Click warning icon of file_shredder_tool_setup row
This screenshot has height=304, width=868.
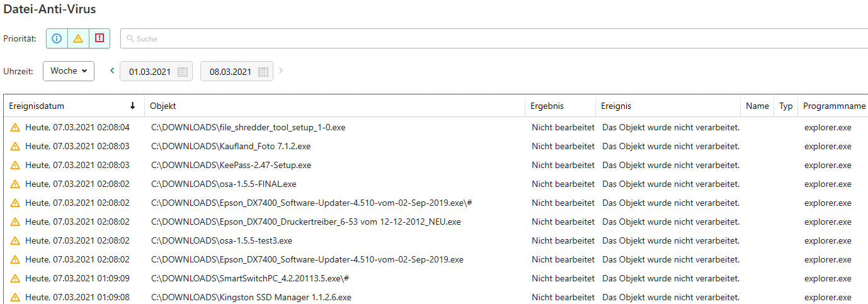[x=15, y=128]
